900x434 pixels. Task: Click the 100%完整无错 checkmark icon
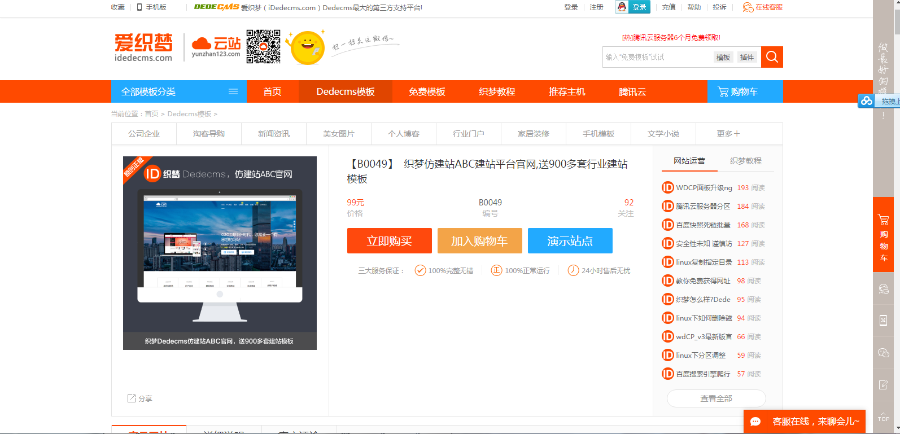[420, 270]
